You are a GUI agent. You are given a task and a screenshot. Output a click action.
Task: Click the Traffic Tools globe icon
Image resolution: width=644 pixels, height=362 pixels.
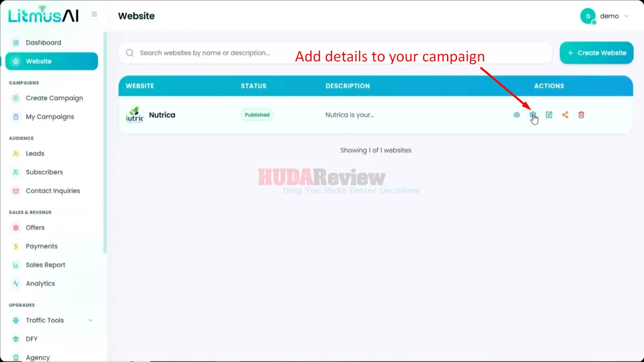pyautogui.click(x=16, y=320)
